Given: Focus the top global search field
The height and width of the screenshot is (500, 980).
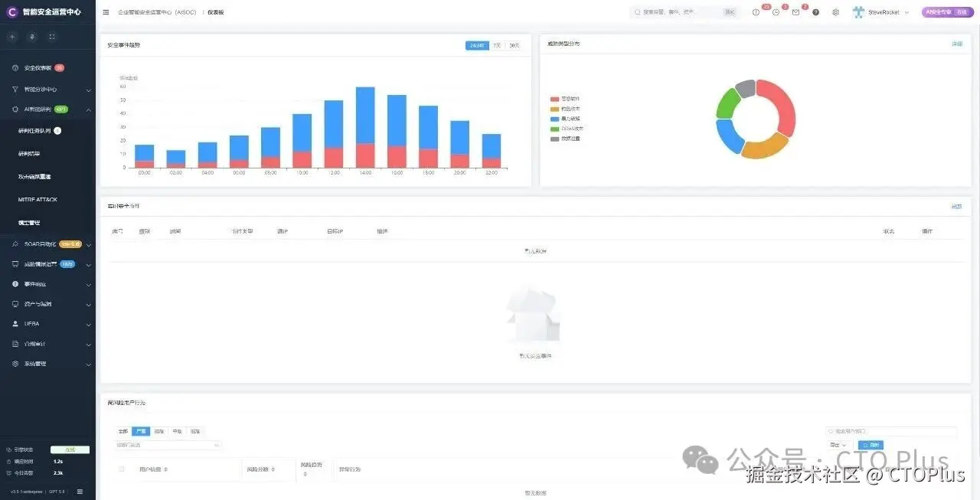Looking at the screenshot, I should (685, 12).
